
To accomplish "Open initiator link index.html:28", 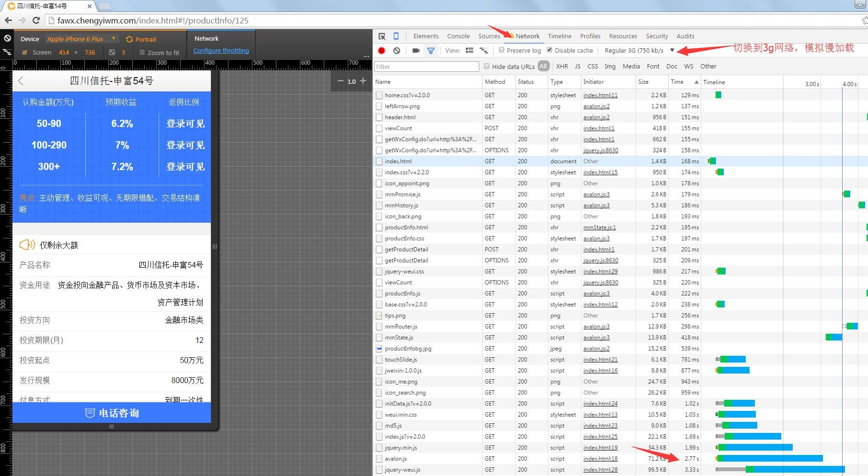I will tap(600, 470).
